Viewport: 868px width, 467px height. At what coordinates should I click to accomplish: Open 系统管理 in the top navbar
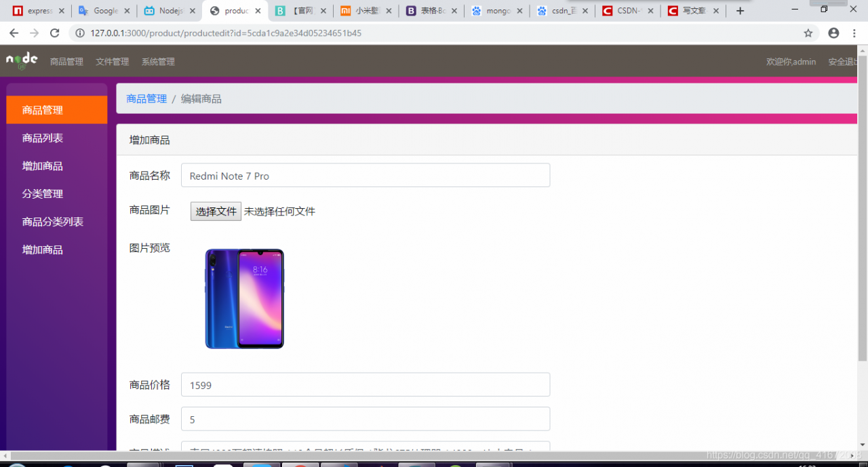click(158, 62)
